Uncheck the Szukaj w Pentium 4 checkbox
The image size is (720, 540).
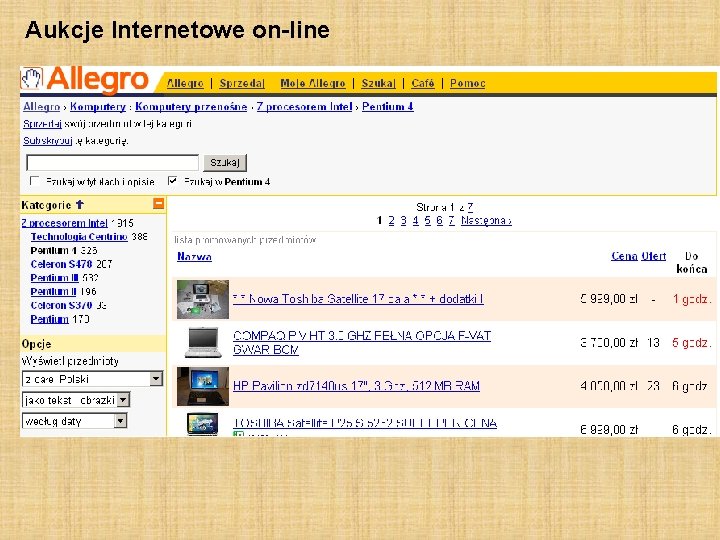click(x=172, y=181)
